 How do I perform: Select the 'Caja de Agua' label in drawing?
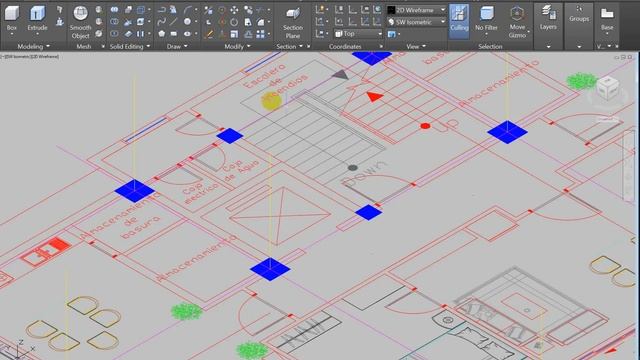click(241, 169)
